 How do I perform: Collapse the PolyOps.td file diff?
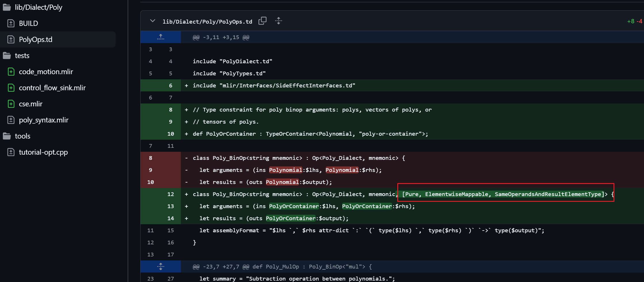tap(153, 21)
